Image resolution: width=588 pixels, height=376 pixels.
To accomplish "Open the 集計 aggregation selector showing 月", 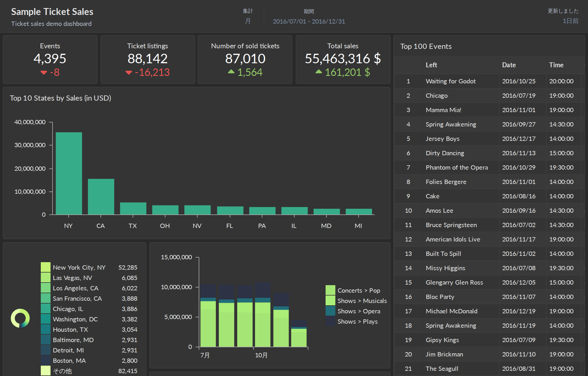I will pos(248,16).
